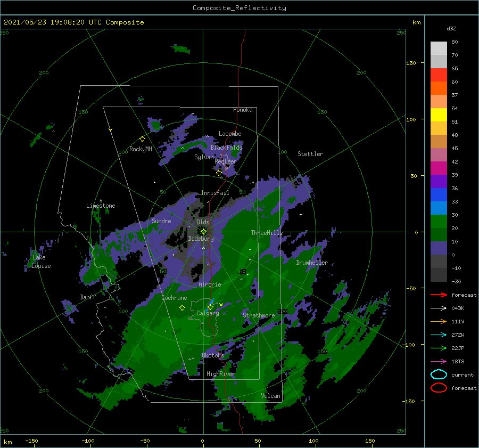Image resolution: width=479 pixels, height=448 pixels.
Task: Pick the magenta 39-42 dBZ swatch
Action: pos(439,168)
